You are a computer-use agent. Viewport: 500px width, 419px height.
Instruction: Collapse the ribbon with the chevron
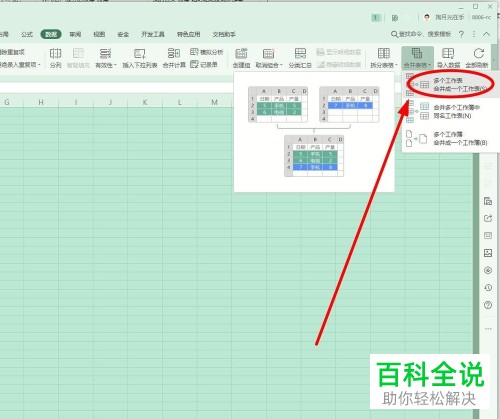point(486,34)
